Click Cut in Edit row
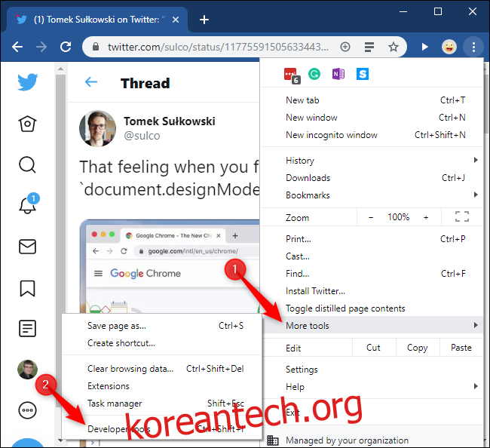The image size is (490, 448). tap(373, 348)
